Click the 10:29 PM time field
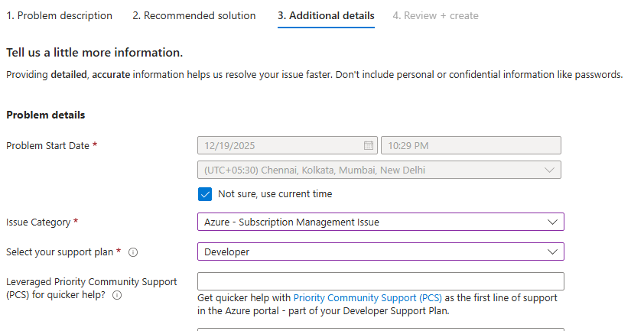This screenshot has width=644, height=331. 470,145
